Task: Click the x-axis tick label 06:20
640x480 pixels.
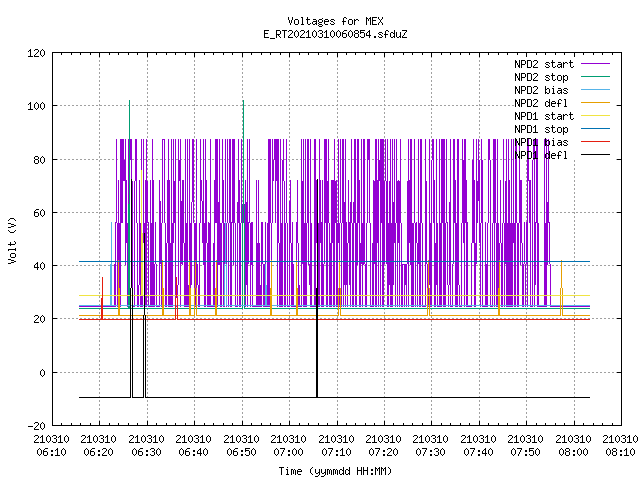Action: (98, 452)
